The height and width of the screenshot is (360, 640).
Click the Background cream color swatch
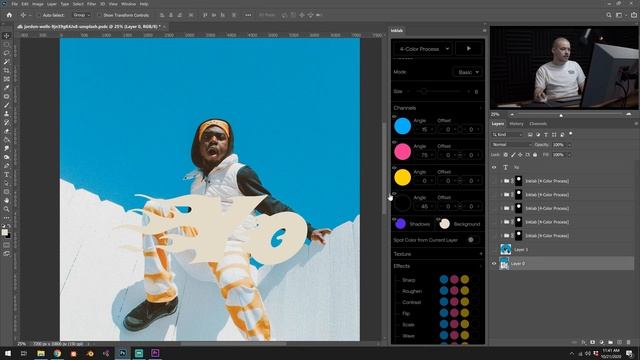pyautogui.click(x=444, y=224)
